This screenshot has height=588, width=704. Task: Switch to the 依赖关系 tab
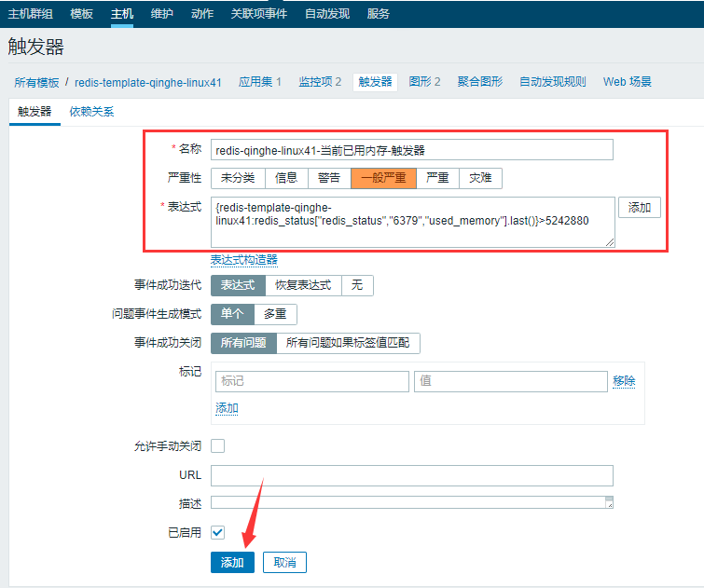[x=91, y=111]
